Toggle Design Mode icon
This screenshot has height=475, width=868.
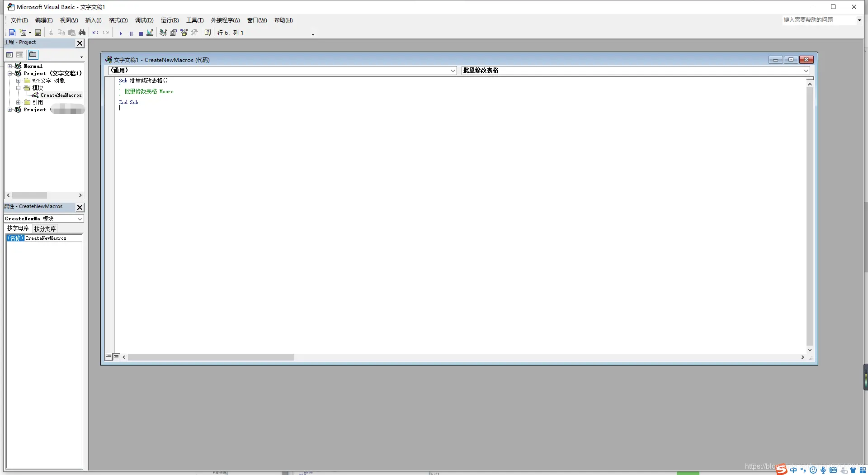(150, 33)
